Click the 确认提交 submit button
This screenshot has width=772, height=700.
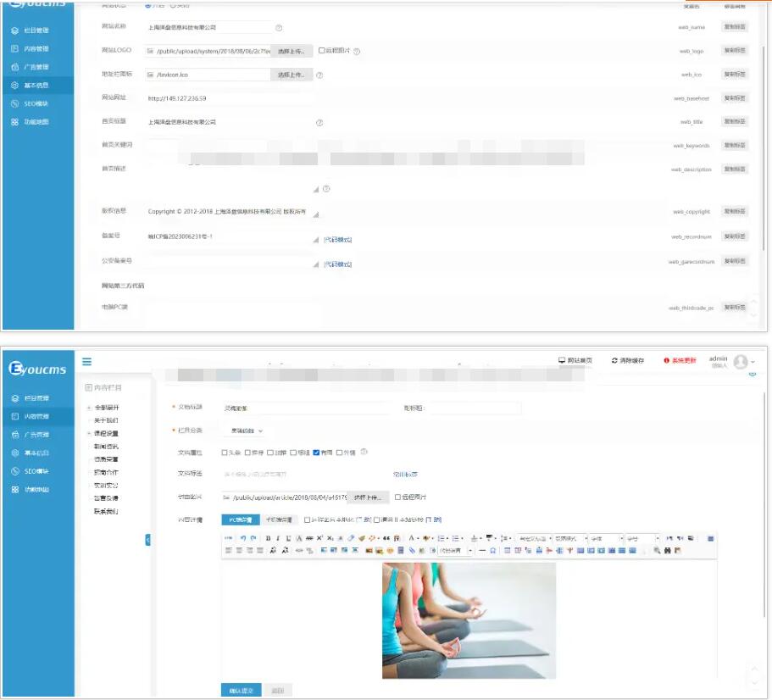[241, 691]
